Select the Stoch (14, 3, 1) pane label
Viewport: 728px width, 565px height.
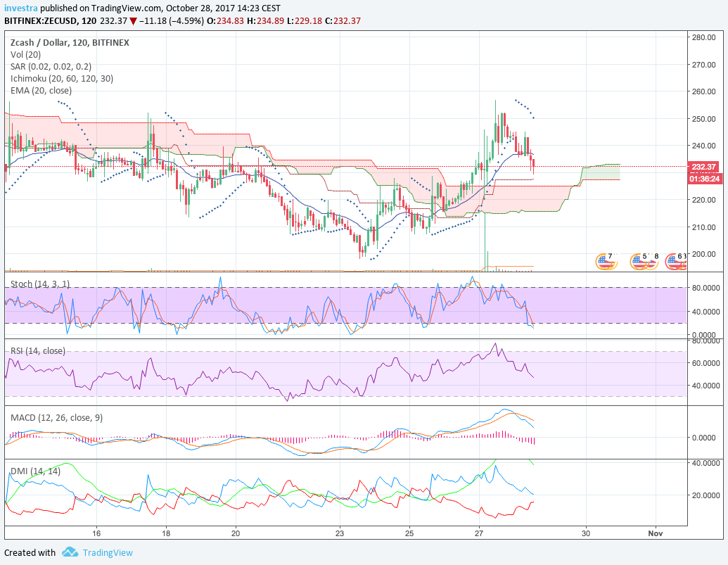(x=40, y=284)
